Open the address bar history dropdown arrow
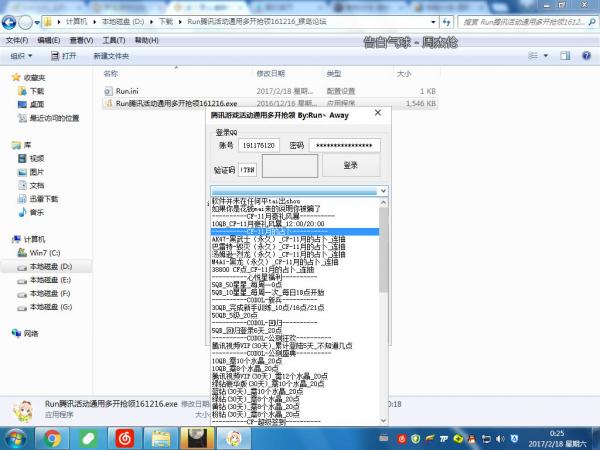The height and width of the screenshot is (450, 600). 433,22
